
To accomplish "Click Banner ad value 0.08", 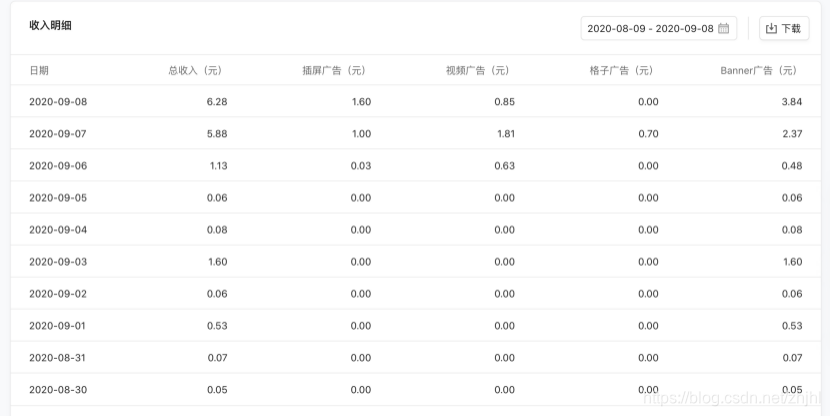I will pyautogui.click(x=792, y=230).
